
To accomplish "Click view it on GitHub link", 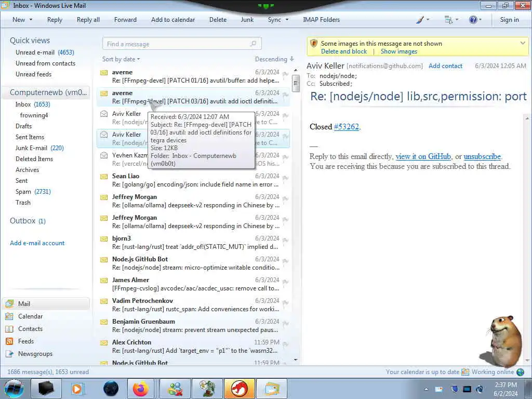I will 423,156.
